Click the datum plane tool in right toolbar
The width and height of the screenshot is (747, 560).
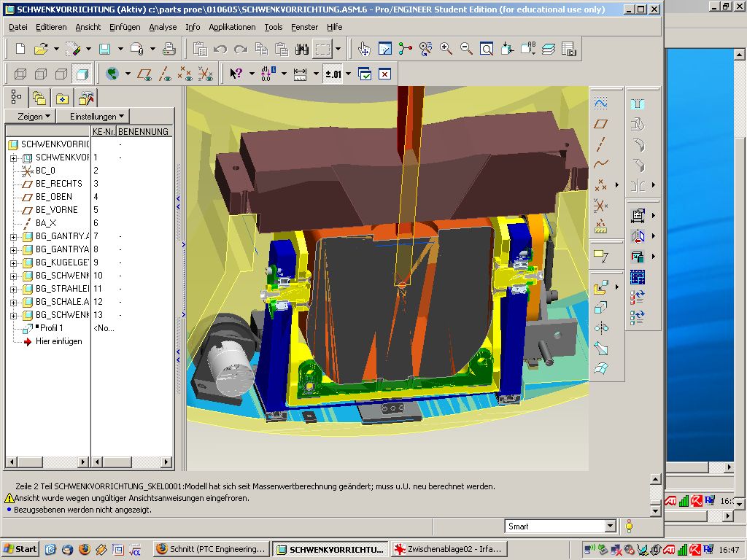[x=600, y=124]
